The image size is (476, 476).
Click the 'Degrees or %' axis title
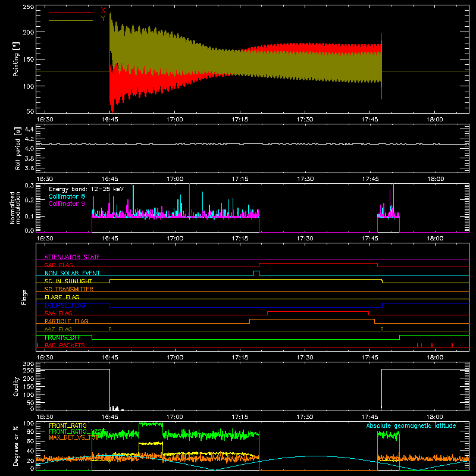coord(16,446)
